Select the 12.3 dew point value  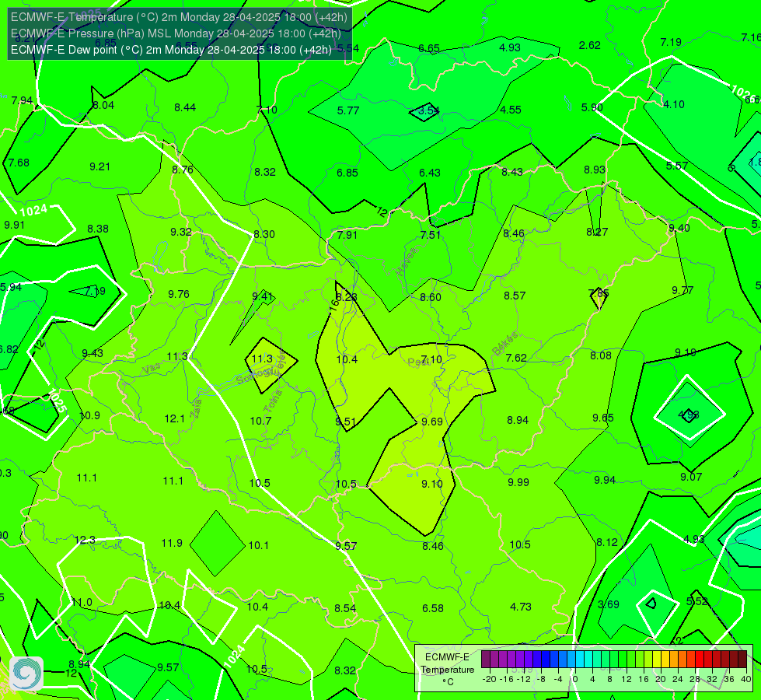pos(85,541)
